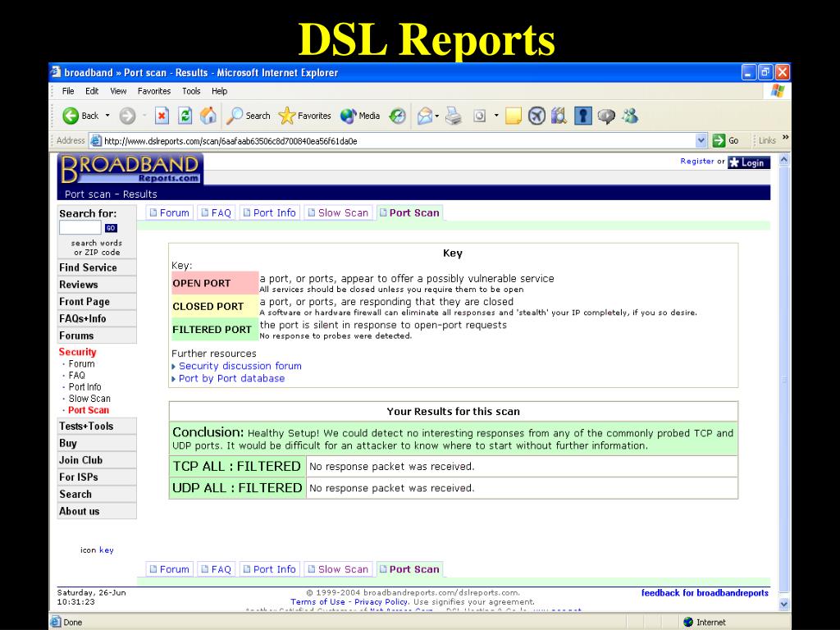Viewport: 840px width, 630px height.
Task: Click the Terms of Use link
Action: pos(317,601)
